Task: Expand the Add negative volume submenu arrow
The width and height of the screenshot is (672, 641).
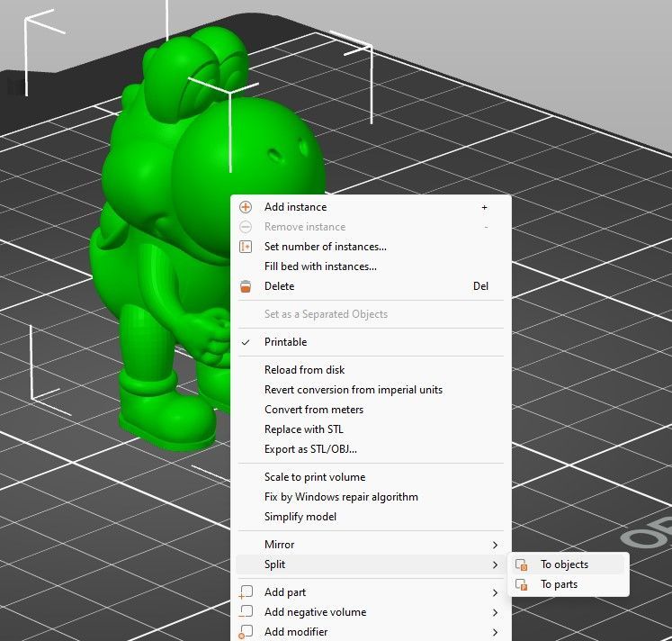Action: coord(495,613)
